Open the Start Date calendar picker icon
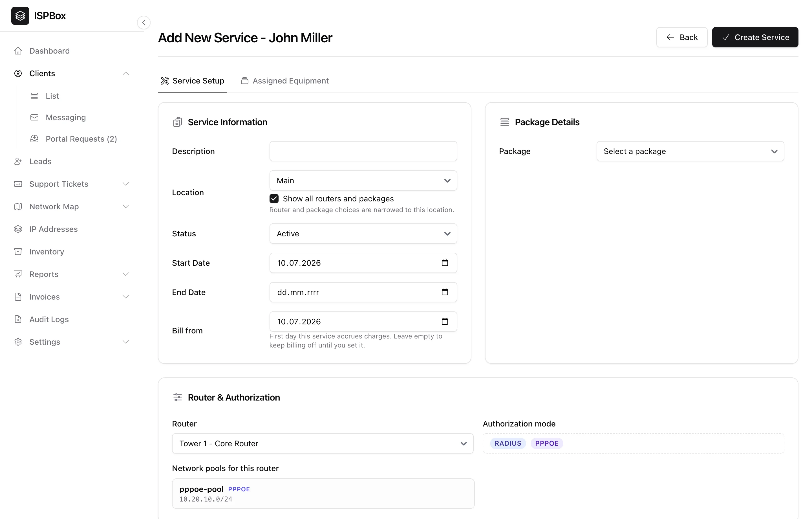812x519 pixels. coord(445,263)
